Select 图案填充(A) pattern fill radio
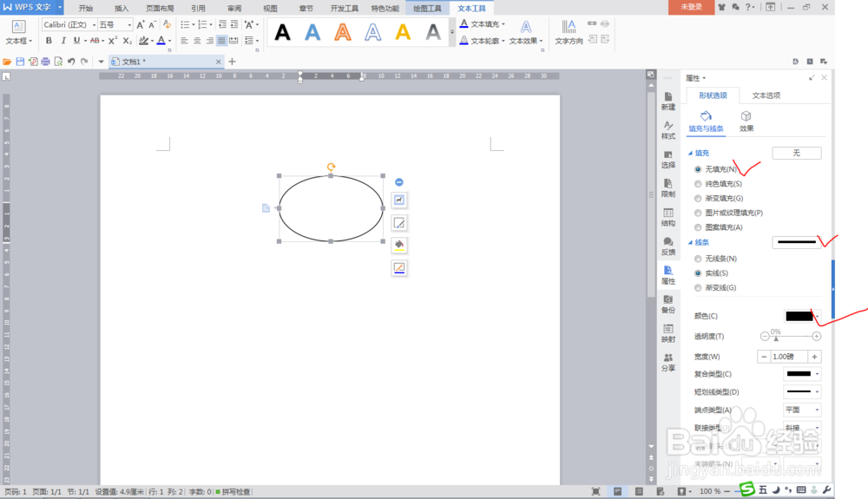 [x=698, y=227]
